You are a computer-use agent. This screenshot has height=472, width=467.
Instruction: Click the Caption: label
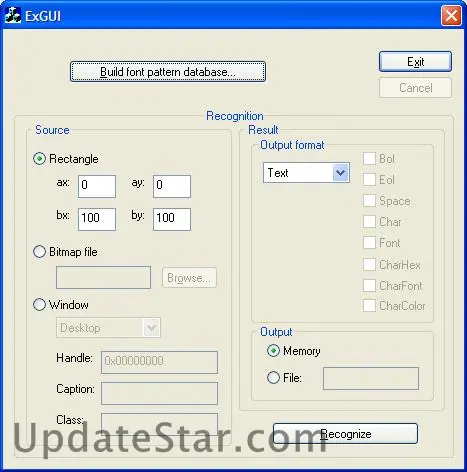76,389
